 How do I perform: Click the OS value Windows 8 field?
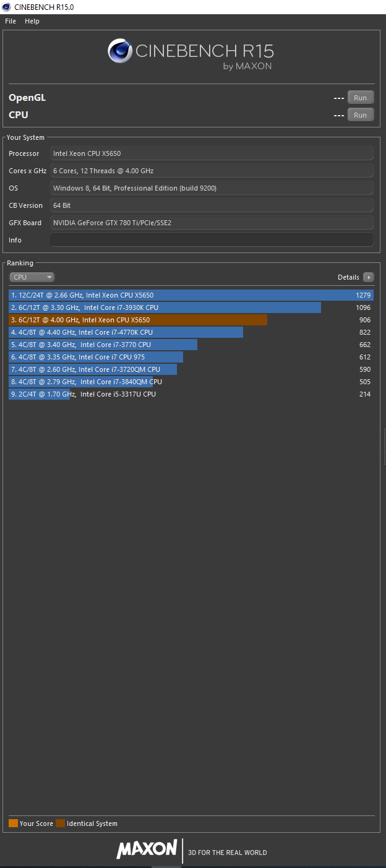212,188
